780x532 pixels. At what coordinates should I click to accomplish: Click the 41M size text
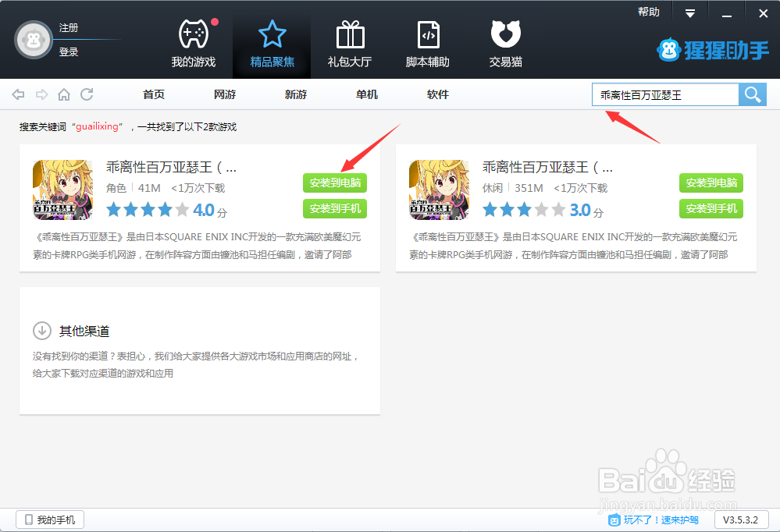[149, 188]
